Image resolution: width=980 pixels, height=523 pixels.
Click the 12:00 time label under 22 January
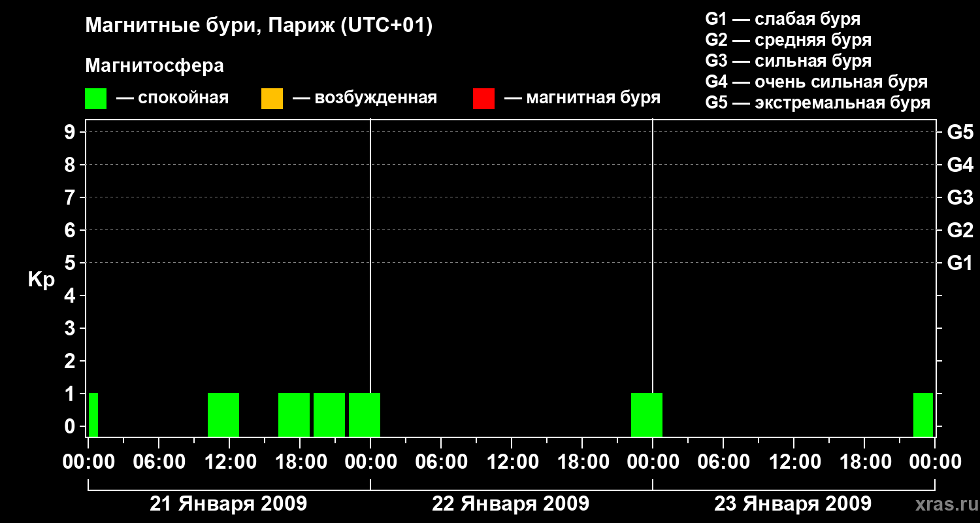512,462
